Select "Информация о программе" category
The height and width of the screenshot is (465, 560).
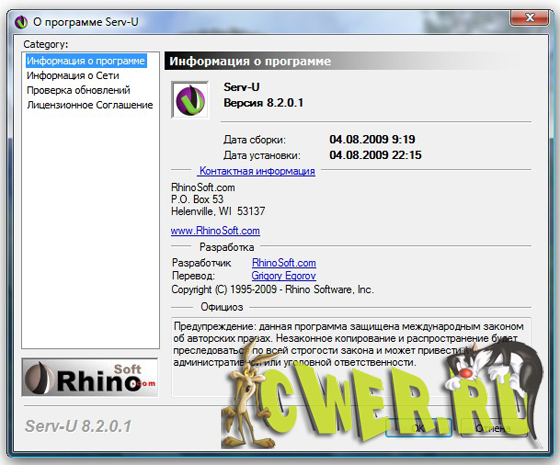pos(86,61)
